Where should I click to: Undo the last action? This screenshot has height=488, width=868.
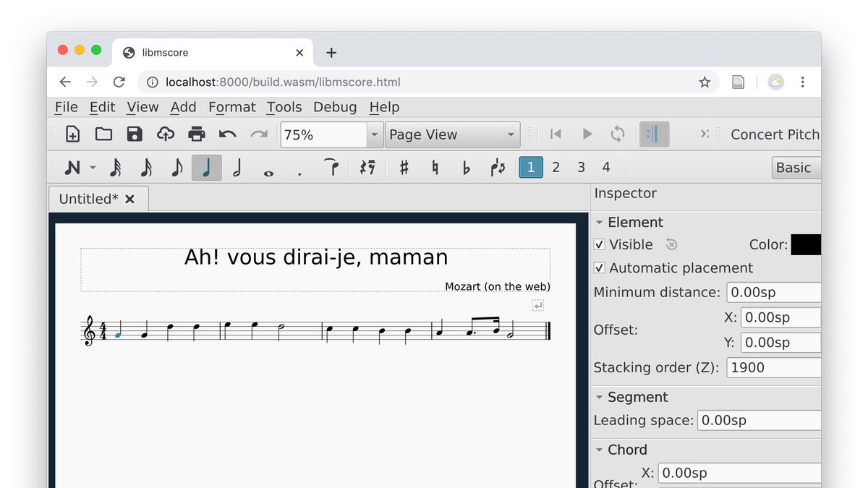(x=227, y=134)
